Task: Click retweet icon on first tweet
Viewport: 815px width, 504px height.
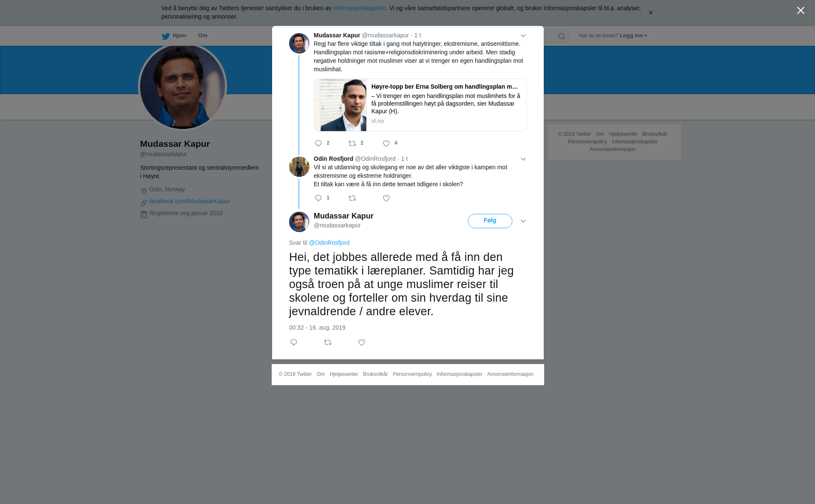Action: [x=352, y=143]
